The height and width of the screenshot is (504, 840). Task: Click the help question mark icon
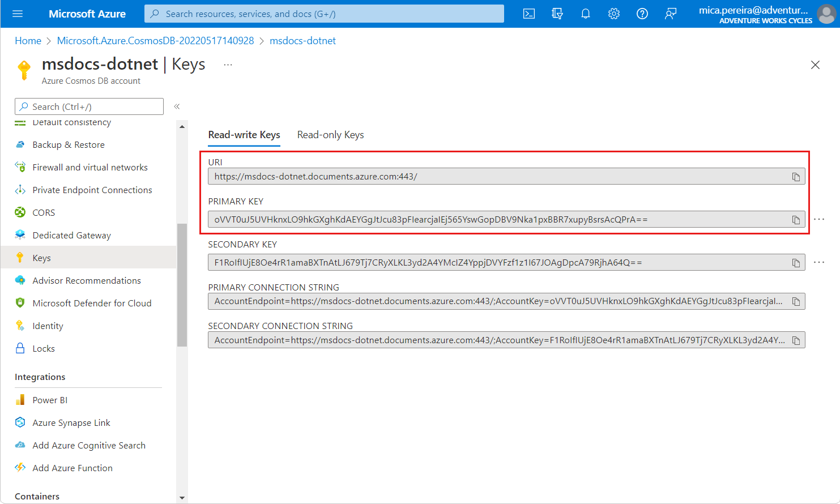[642, 14]
